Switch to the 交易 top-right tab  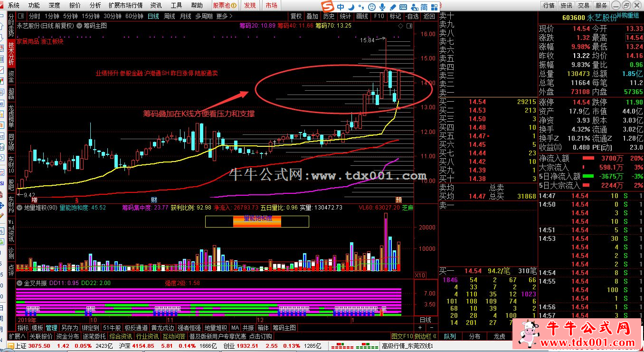584,5
